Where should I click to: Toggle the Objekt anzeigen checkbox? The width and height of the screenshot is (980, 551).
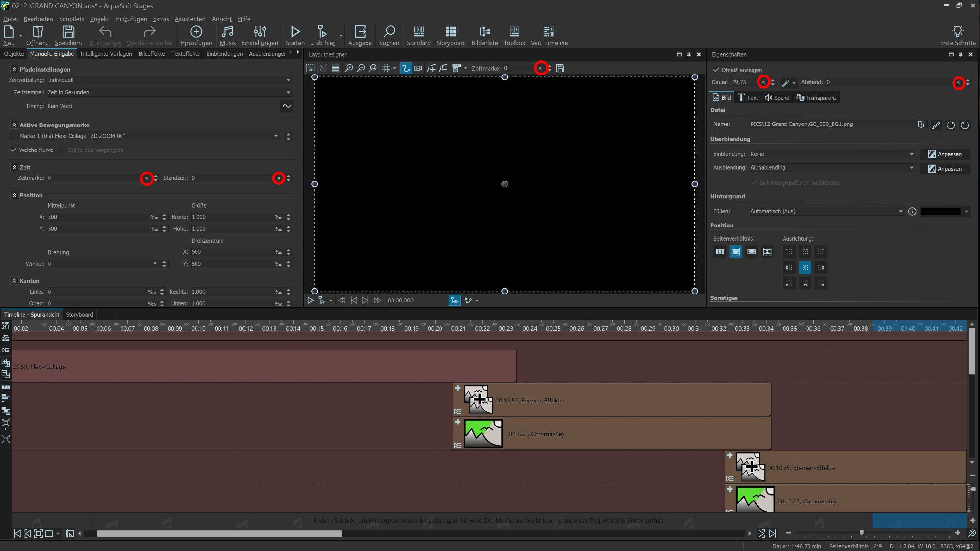(x=716, y=70)
